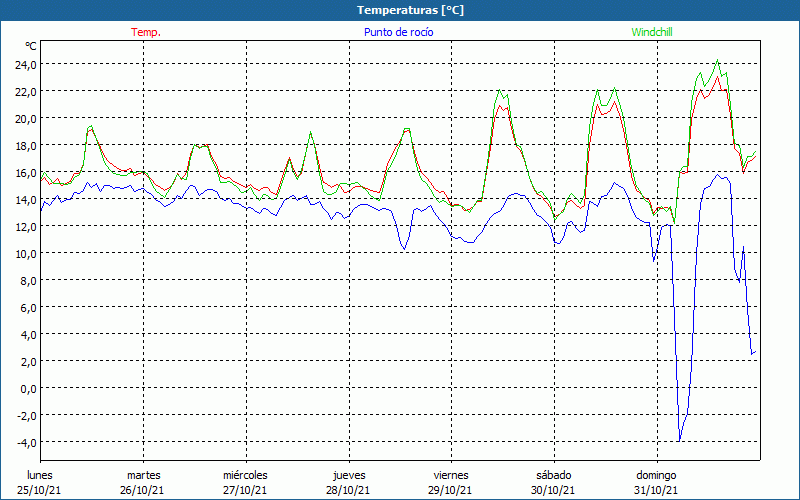Click the dew point minimum near -4,0 on domingo
The height and width of the screenshot is (500, 800).
pyautogui.click(x=680, y=440)
